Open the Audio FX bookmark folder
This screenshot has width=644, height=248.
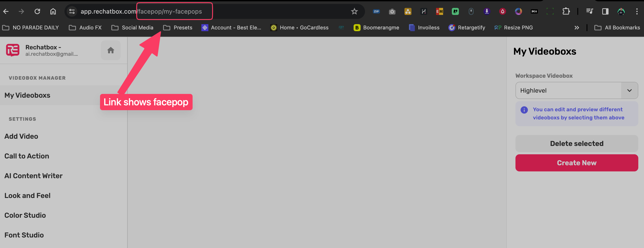[85, 27]
